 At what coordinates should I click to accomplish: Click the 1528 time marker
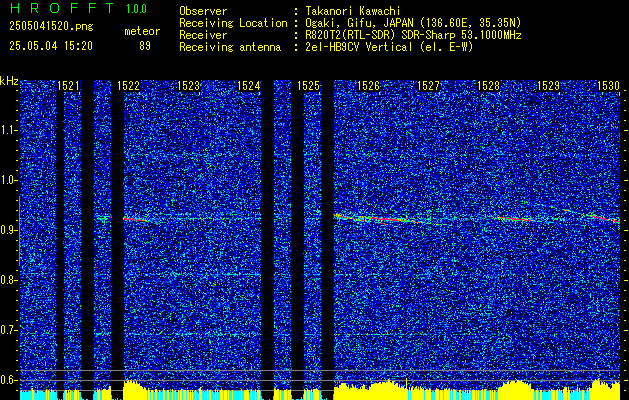(489, 86)
